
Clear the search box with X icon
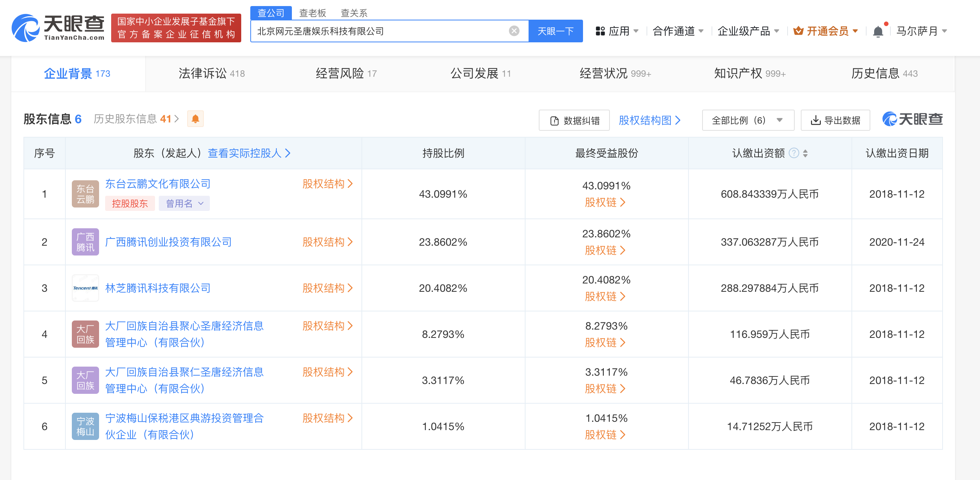(x=514, y=31)
